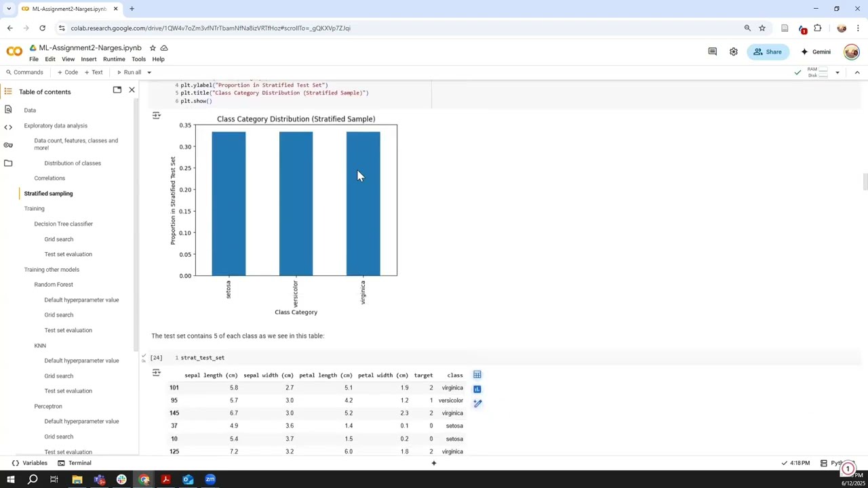
Task: Open Chrome extensions puzzle icon
Action: point(818,28)
